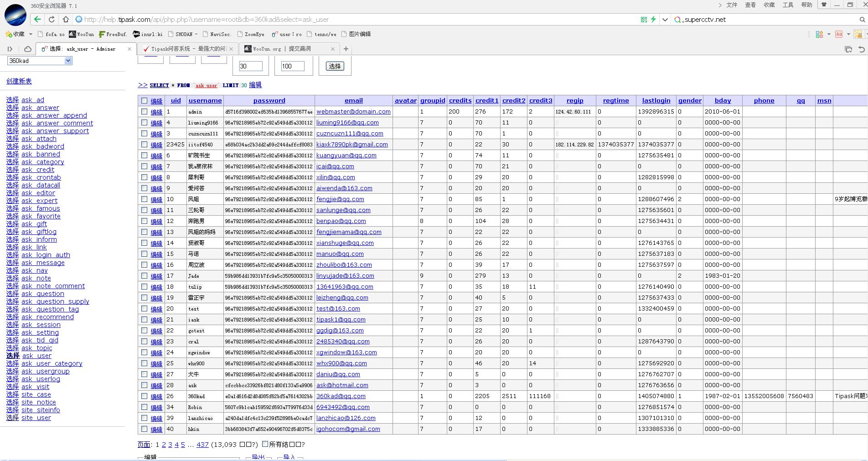Viewport: 868px width, 461px height.
Task: Click the 选择 submit button
Action: (x=335, y=66)
